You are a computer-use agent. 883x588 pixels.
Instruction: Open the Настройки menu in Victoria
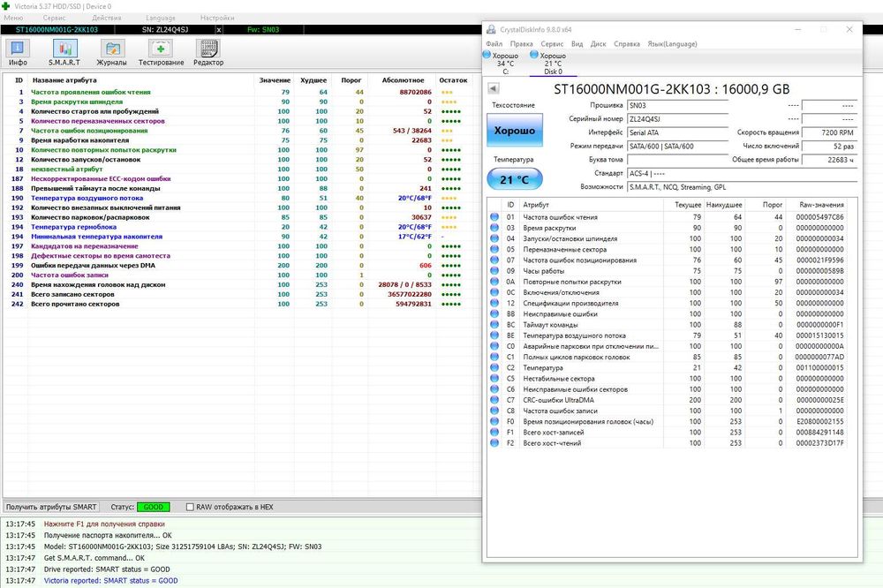coord(217,18)
